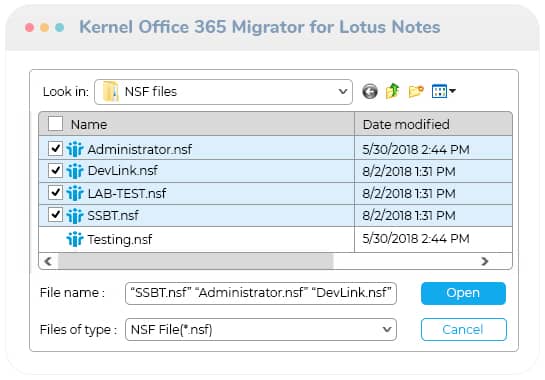Uncheck the Administrator.nsf checkbox
Image resolution: width=545 pixels, height=380 pixels.
55,149
